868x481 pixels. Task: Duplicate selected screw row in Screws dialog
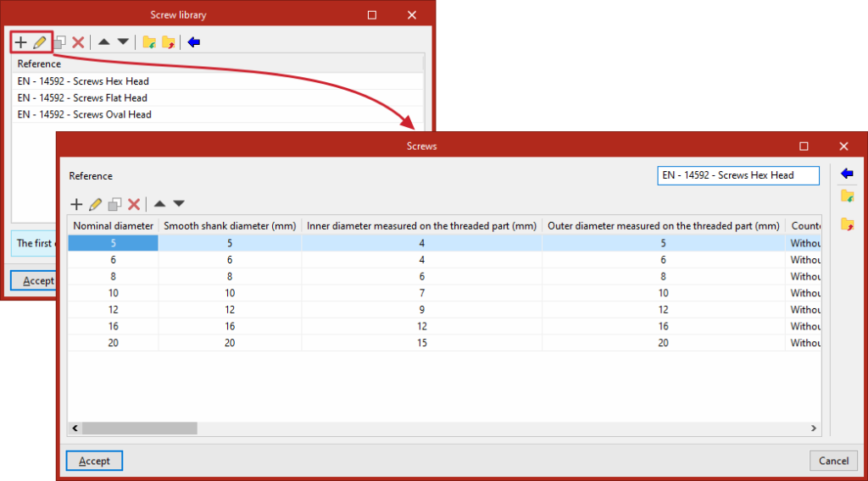click(114, 204)
